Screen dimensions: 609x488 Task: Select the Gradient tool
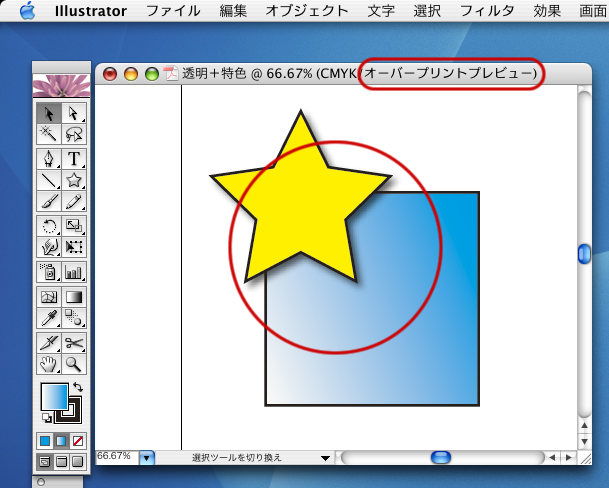(74, 297)
